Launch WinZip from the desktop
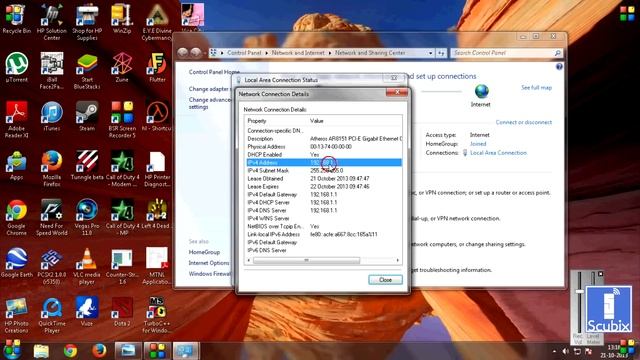 pos(122,18)
